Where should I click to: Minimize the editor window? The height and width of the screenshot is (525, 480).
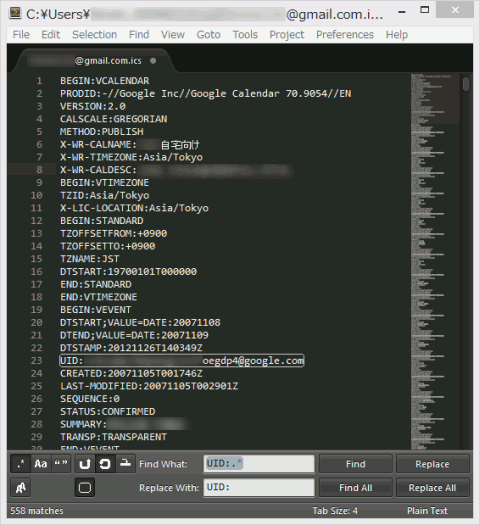[402, 12]
